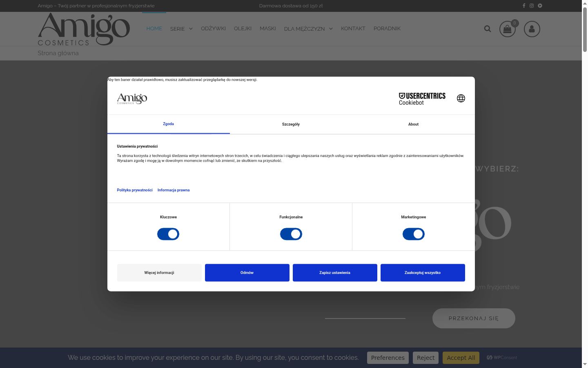This screenshot has height=368, width=588.
Task: Open the OLEJKI menu item
Action: point(243,28)
